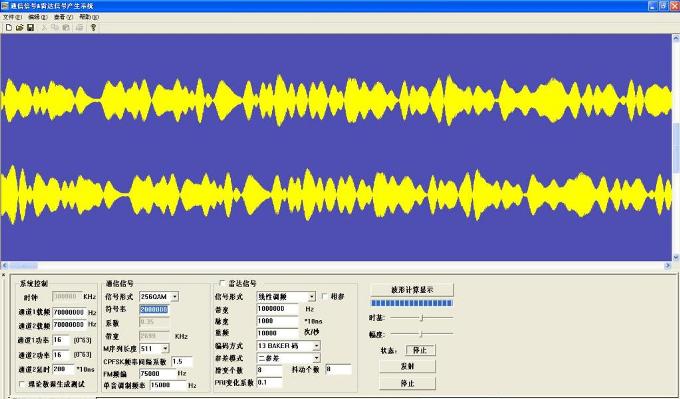Click the 通道1功率 field showing 16

61,340
